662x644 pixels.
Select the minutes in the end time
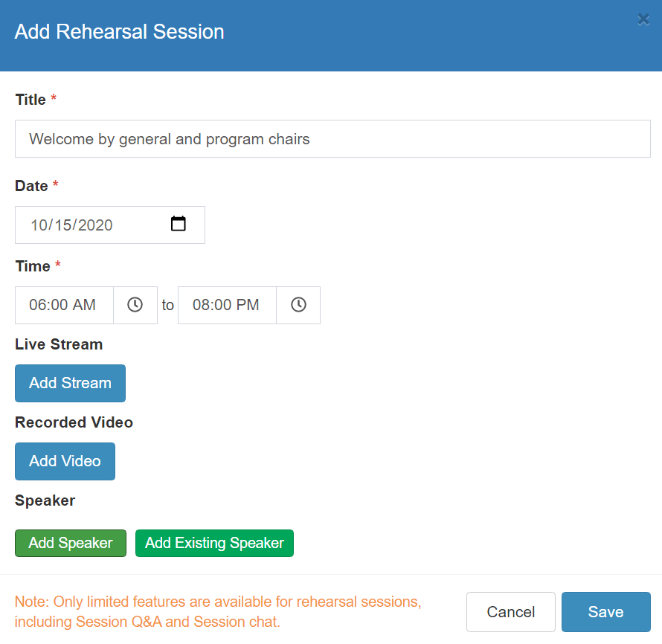tap(222, 305)
